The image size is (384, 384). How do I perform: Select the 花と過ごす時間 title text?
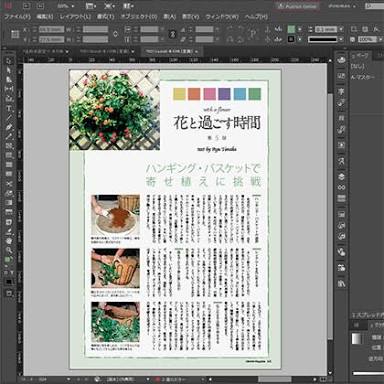tap(217, 123)
